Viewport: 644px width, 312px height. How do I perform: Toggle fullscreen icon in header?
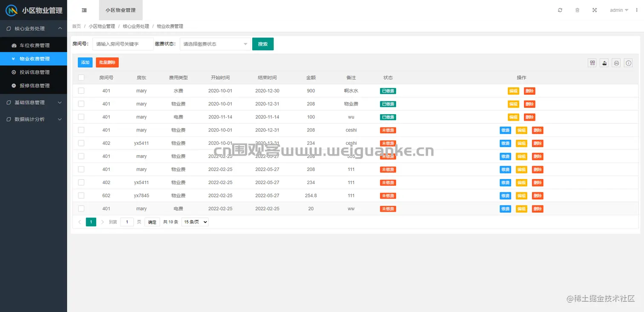595,10
